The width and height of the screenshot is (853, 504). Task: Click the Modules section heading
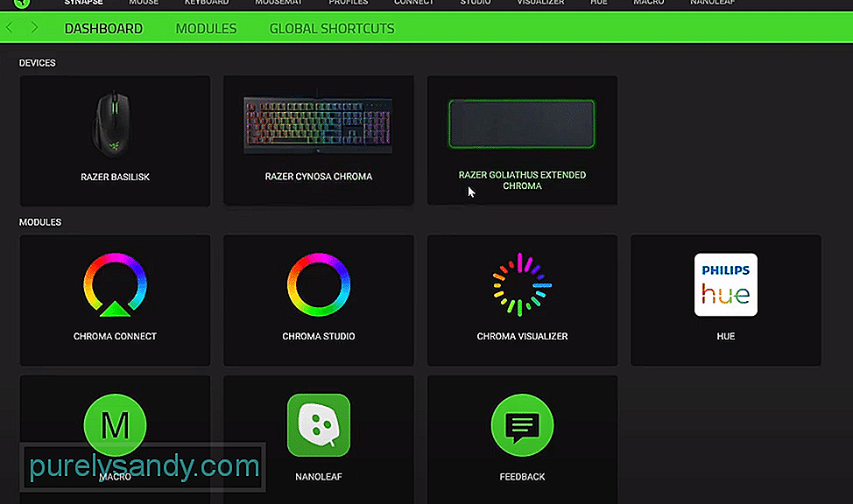point(40,222)
